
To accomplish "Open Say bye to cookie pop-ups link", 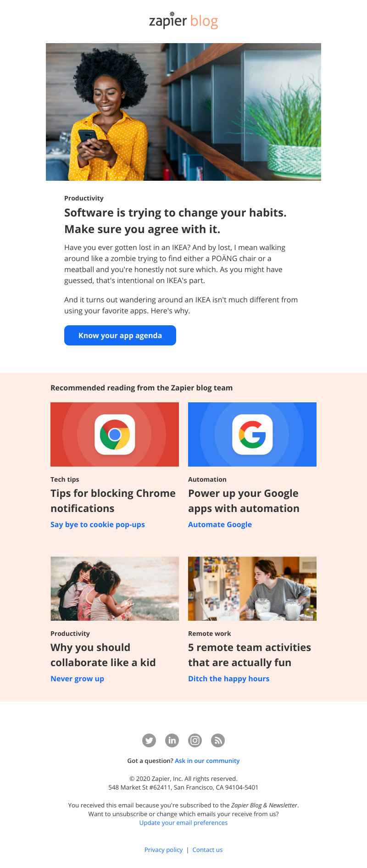I will coord(98,524).
